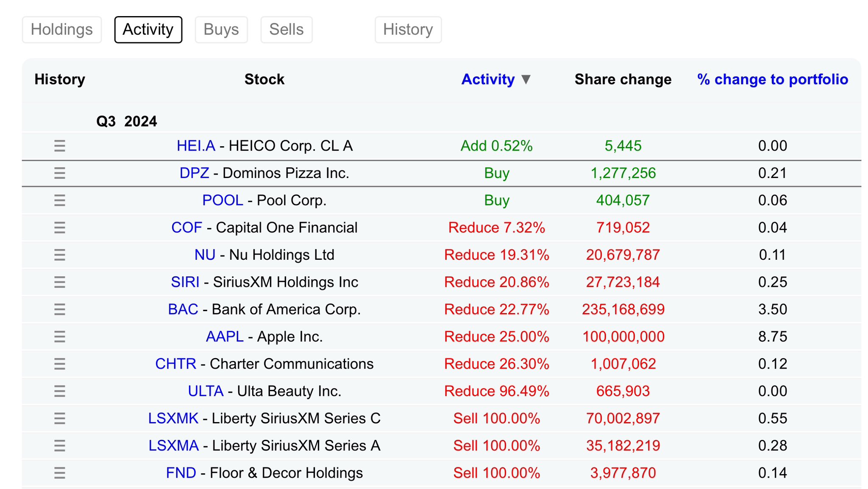868x489 pixels.
Task: Open AAPL ticker link
Action: click(225, 336)
